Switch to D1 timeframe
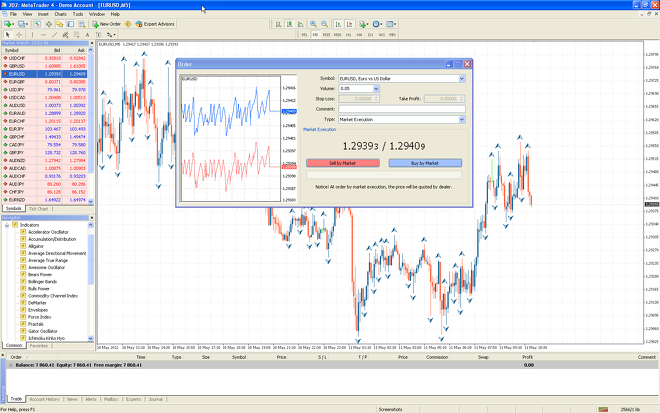Screen dimensions: 660x413 coord(370,35)
